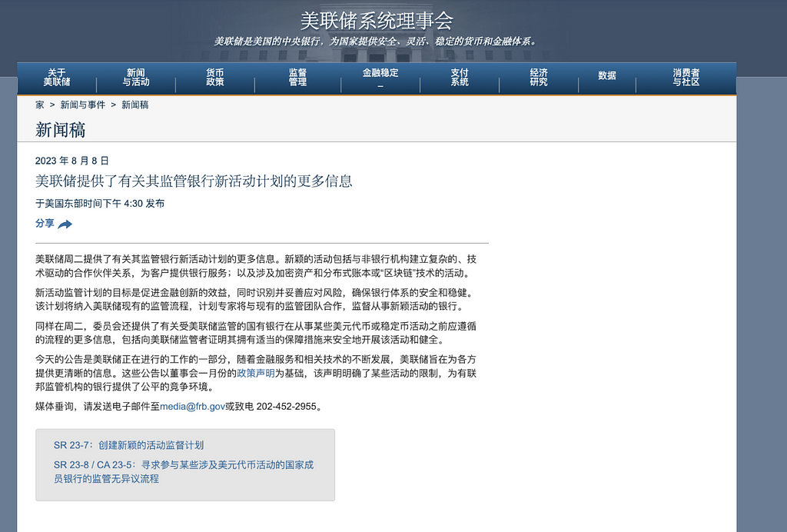Open the 金融稳定 menu
Viewport: 787px width, 532px height.
380,73
